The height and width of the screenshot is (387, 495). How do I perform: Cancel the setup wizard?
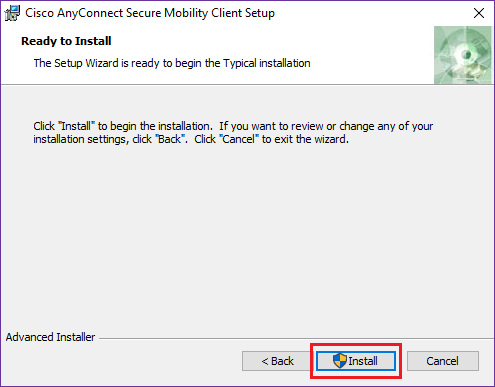click(x=443, y=361)
